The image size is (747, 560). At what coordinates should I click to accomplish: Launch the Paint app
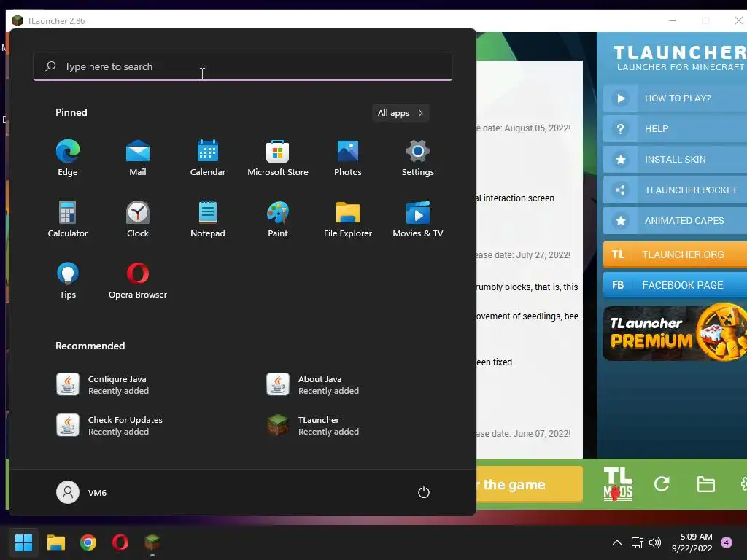tap(278, 219)
